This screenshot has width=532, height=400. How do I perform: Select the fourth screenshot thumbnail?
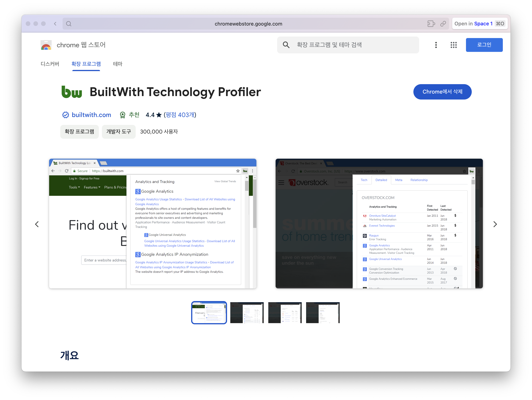[x=323, y=313]
